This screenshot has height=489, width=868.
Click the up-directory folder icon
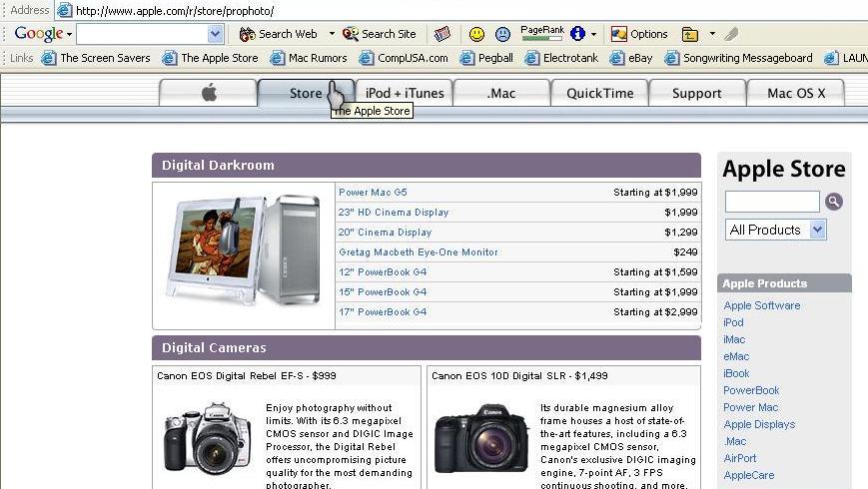(x=690, y=34)
